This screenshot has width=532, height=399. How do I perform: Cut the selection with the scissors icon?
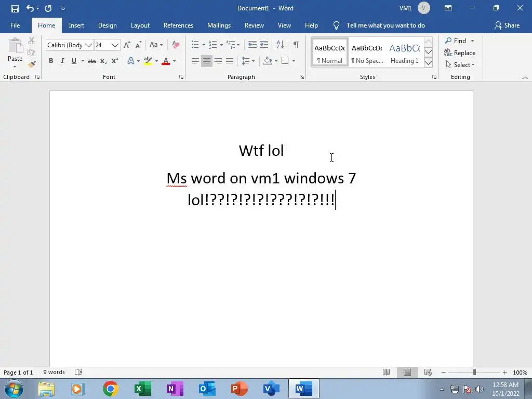click(32, 41)
